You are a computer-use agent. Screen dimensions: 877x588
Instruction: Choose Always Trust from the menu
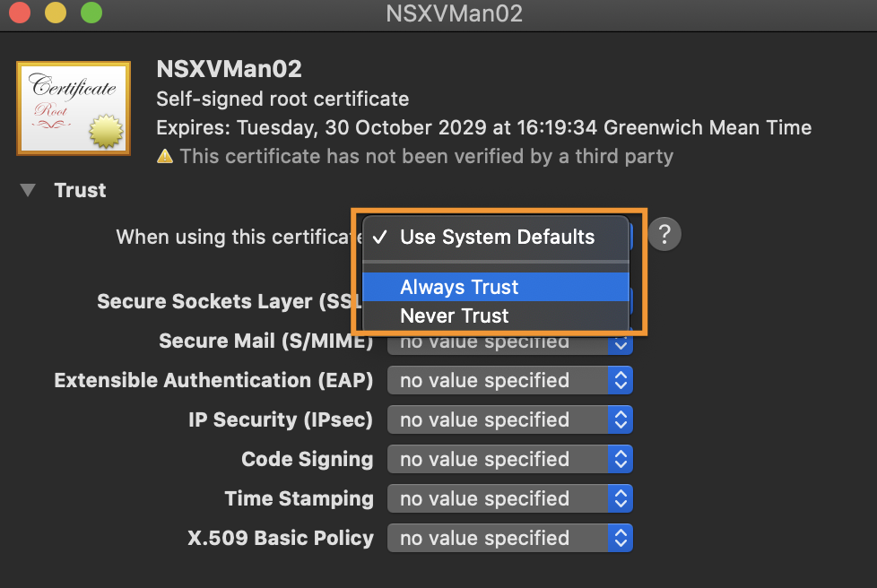pyautogui.click(x=496, y=287)
